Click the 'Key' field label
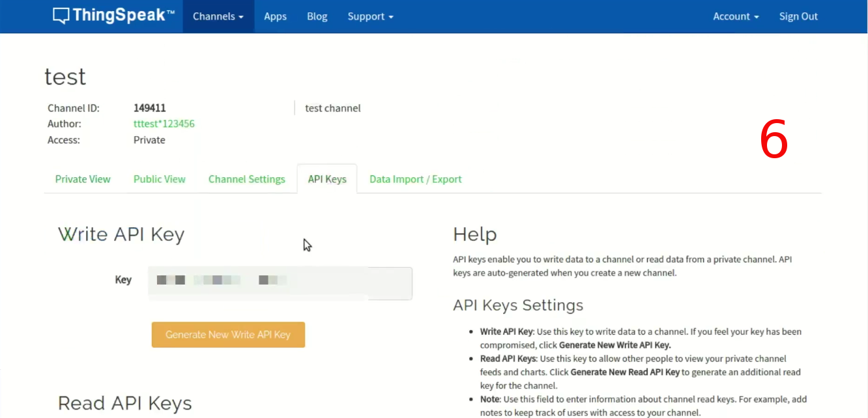 [x=123, y=280]
